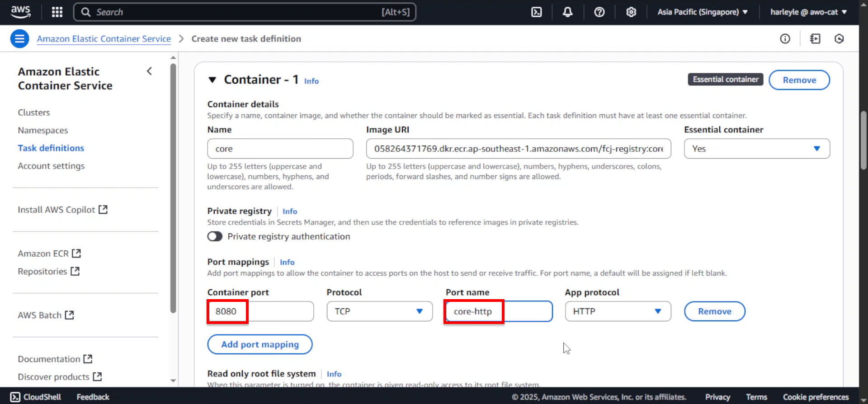Open the Protocol TCP dropdown

(x=379, y=311)
